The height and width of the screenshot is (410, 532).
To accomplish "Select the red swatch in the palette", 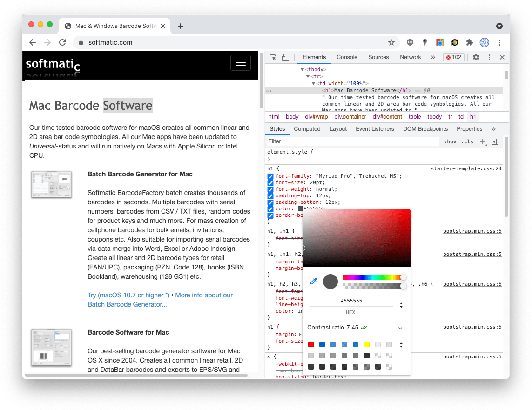I will 311,344.
